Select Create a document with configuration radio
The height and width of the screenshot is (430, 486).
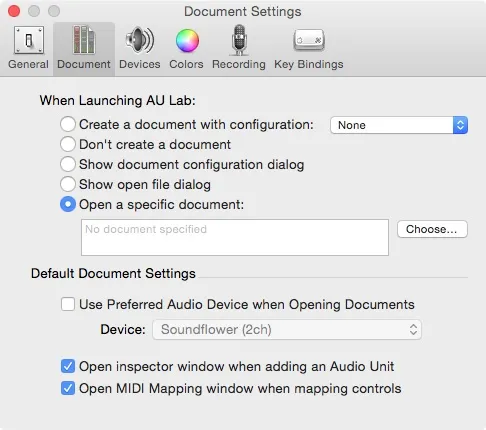[x=68, y=124]
